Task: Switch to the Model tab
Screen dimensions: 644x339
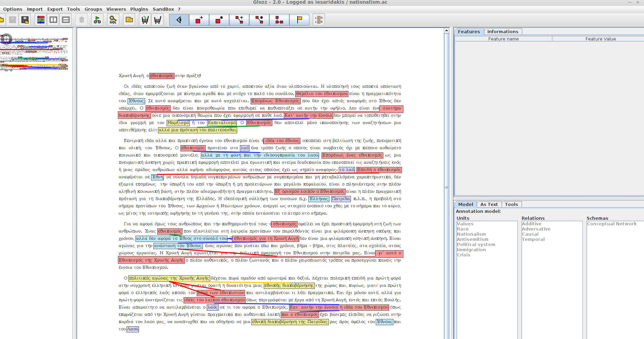Action: [466, 204]
